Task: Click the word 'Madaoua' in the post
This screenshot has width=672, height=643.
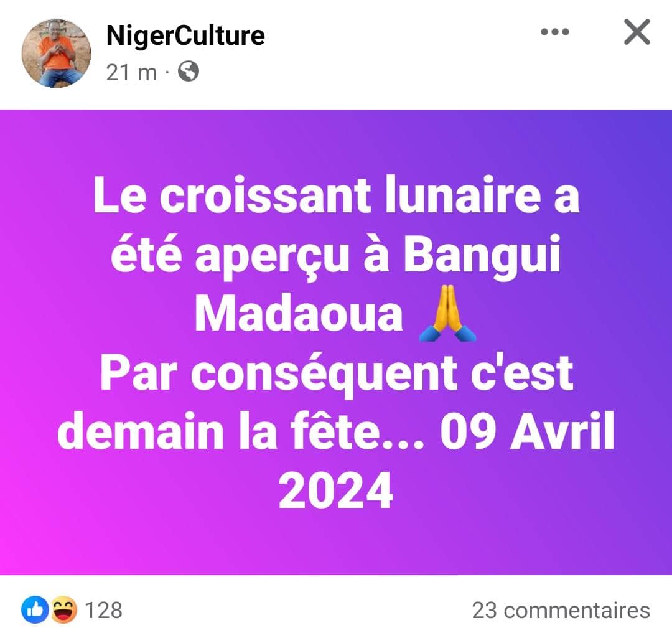Action: click(x=299, y=313)
